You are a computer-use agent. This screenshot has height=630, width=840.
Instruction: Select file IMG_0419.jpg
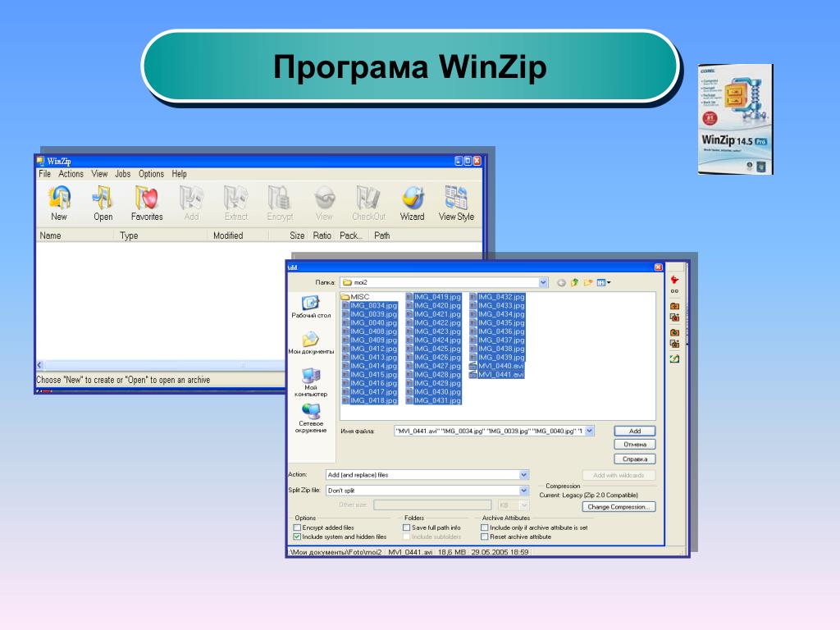pyautogui.click(x=433, y=297)
